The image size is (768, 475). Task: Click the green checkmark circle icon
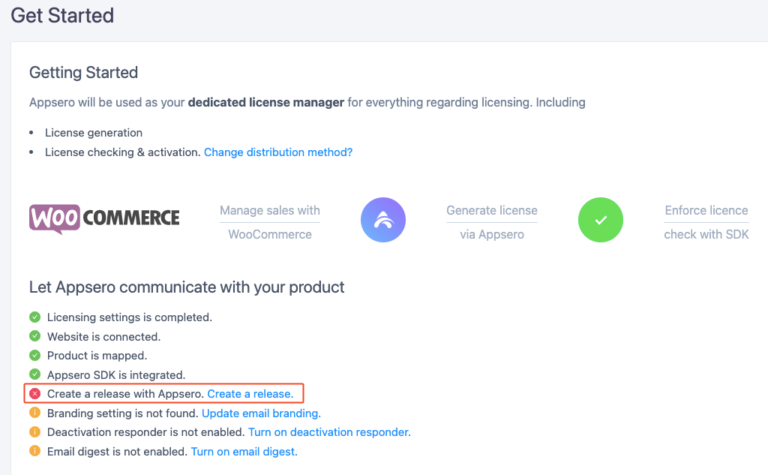click(600, 221)
